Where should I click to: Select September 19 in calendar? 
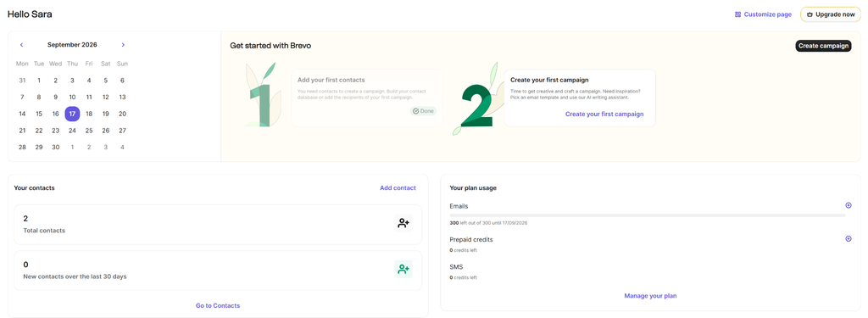106,114
